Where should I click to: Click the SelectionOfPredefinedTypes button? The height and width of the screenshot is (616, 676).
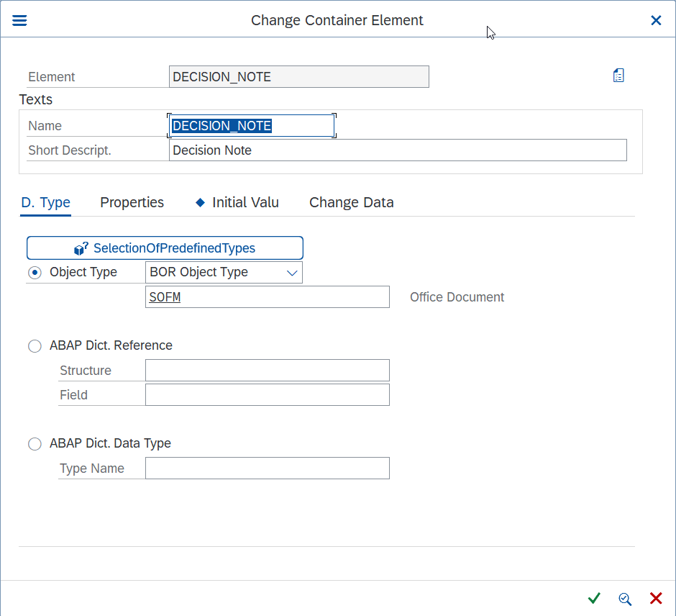pos(165,248)
